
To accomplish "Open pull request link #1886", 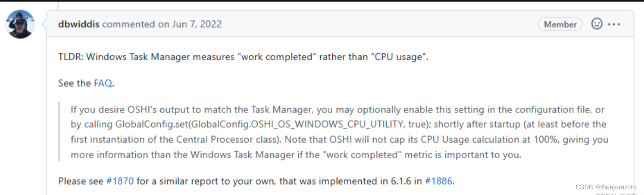I will (439, 181).
